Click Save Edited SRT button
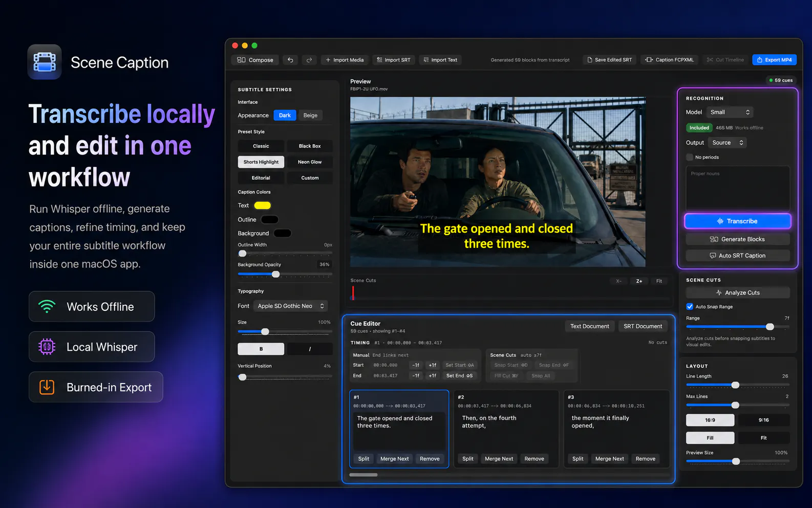Screen dimensions: 812x508 [609, 60]
